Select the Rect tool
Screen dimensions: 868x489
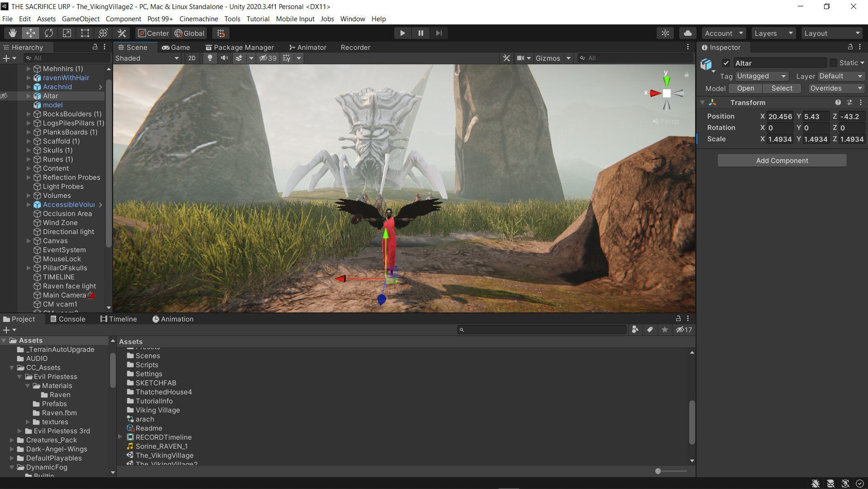85,33
